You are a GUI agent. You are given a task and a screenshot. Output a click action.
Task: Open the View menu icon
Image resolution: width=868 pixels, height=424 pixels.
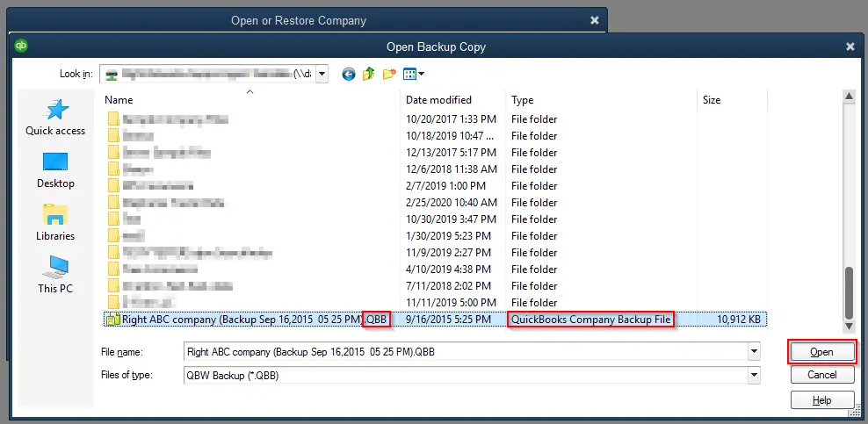(414, 74)
